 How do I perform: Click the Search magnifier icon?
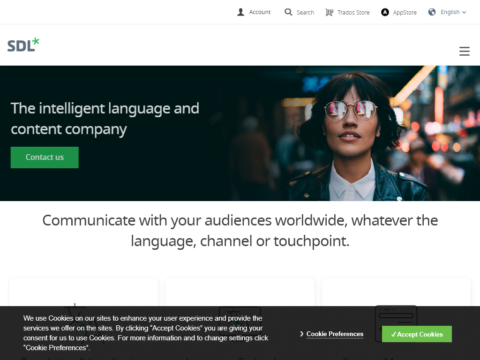(x=288, y=12)
